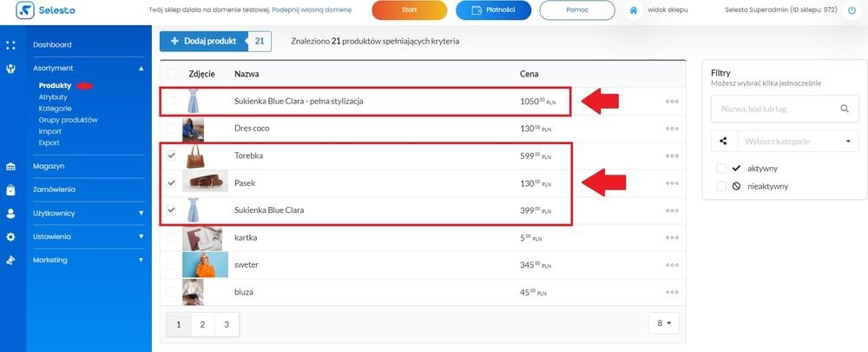Click the Marketing rocket sidebar icon
868x352 pixels.
point(10,260)
